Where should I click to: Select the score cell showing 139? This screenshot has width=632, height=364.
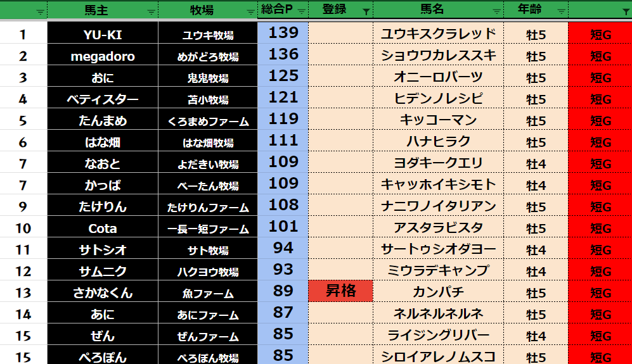[x=283, y=33]
